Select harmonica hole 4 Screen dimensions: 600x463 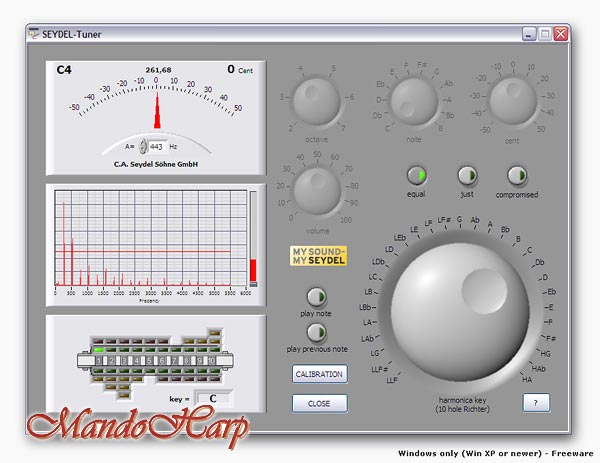tap(137, 360)
